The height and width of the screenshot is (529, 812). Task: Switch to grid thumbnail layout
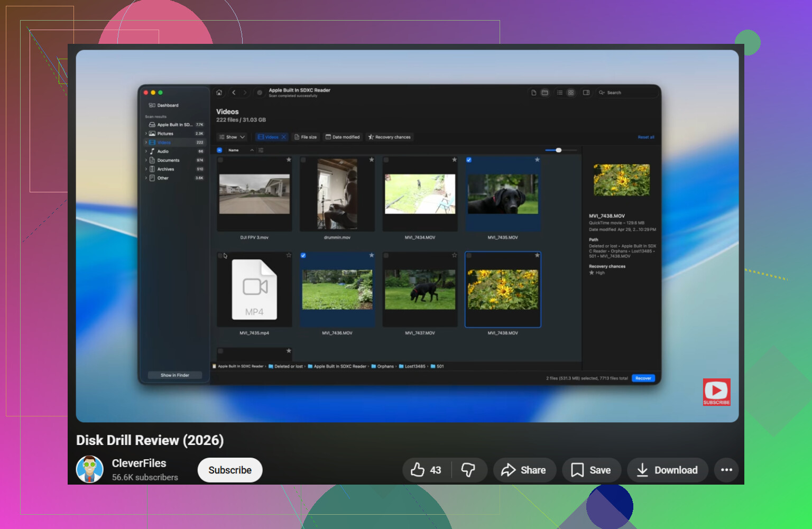570,92
